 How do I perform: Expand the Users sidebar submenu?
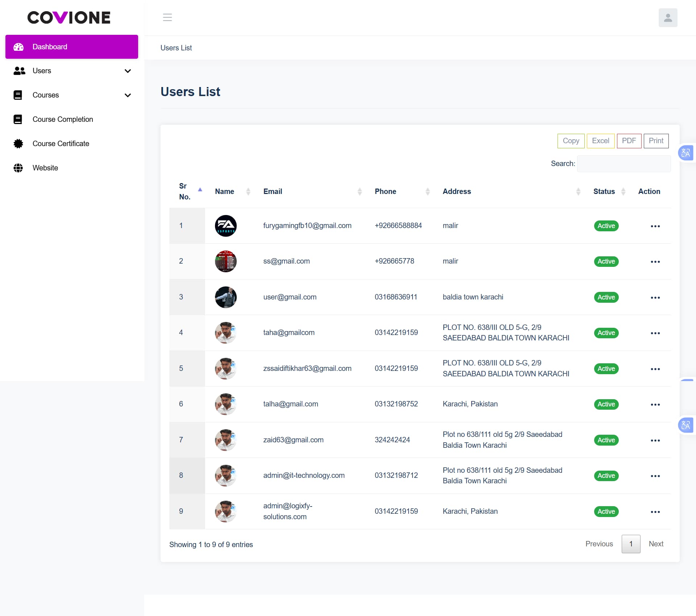[x=128, y=71]
